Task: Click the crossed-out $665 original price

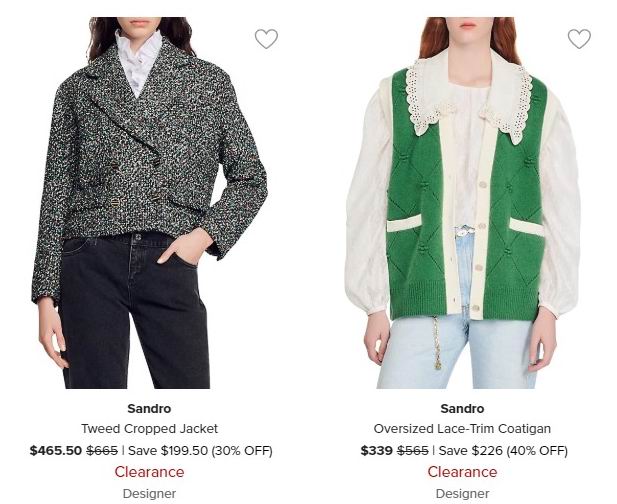Action: tap(102, 451)
